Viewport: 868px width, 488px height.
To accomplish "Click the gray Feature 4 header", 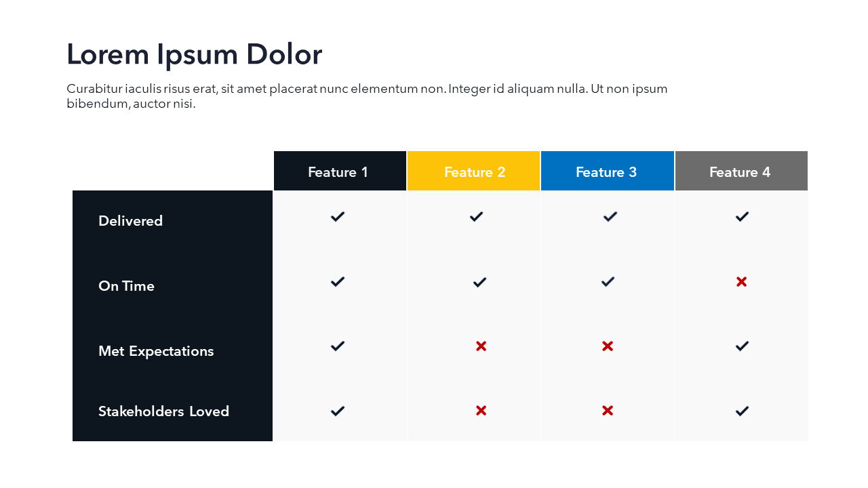I will click(x=741, y=171).
